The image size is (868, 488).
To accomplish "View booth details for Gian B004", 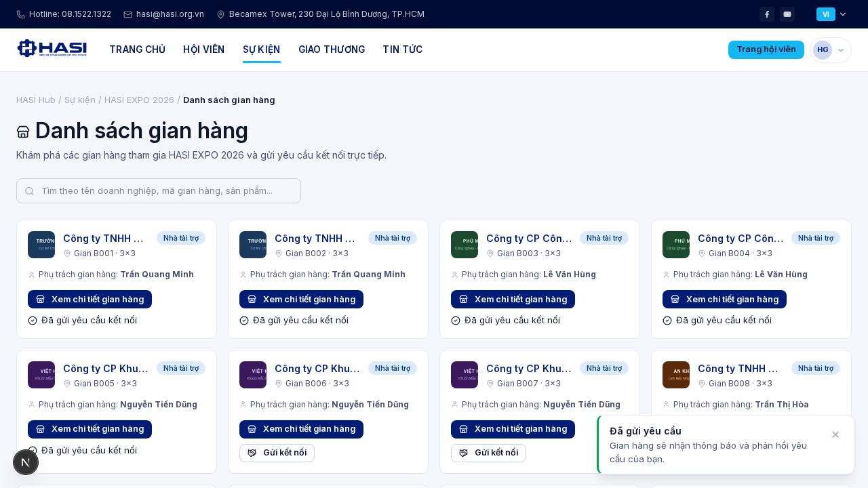I will (x=724, y=299).
